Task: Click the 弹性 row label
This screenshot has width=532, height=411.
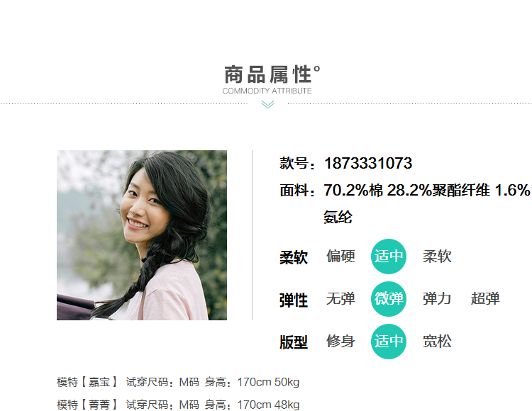Action: point(294,300)
